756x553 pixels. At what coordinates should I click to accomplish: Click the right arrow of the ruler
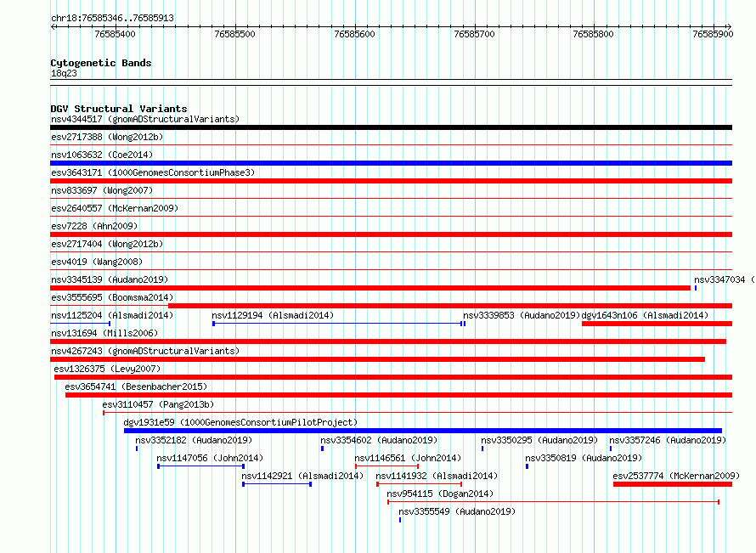click(729, 26)
